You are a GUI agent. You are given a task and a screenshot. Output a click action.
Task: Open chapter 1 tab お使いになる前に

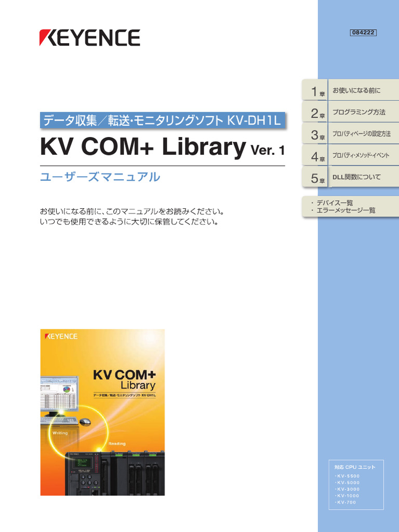(350, 90)
